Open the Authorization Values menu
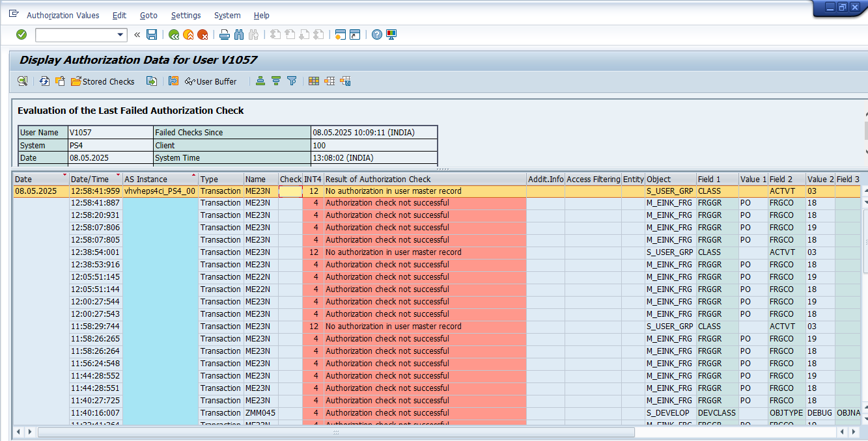 coord(63,15)
